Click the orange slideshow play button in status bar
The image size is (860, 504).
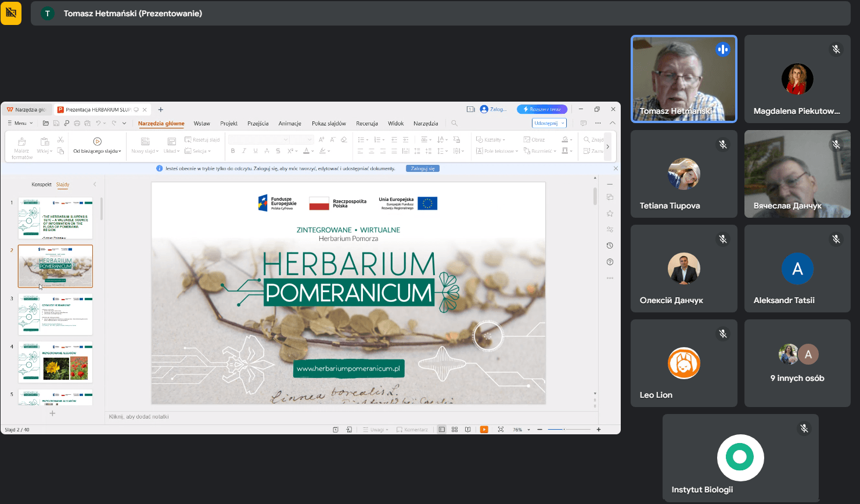484,430
